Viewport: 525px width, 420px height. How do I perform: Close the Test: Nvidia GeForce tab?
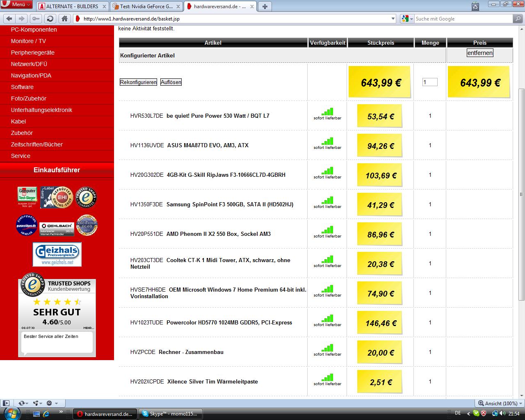(178, 7)
